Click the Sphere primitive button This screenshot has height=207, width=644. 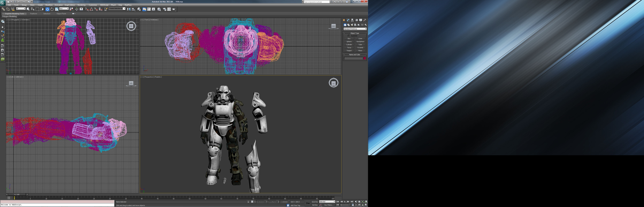(x=349, y=42)
